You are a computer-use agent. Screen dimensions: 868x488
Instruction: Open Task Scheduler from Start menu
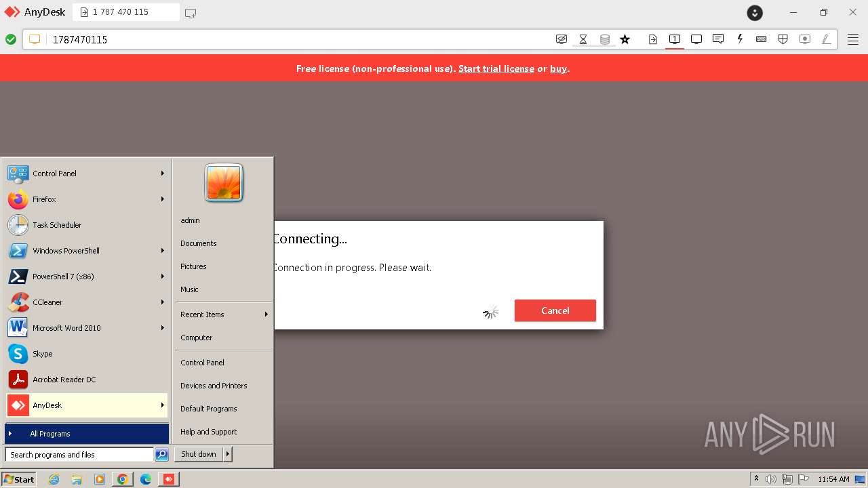click(x=86, y=225)
